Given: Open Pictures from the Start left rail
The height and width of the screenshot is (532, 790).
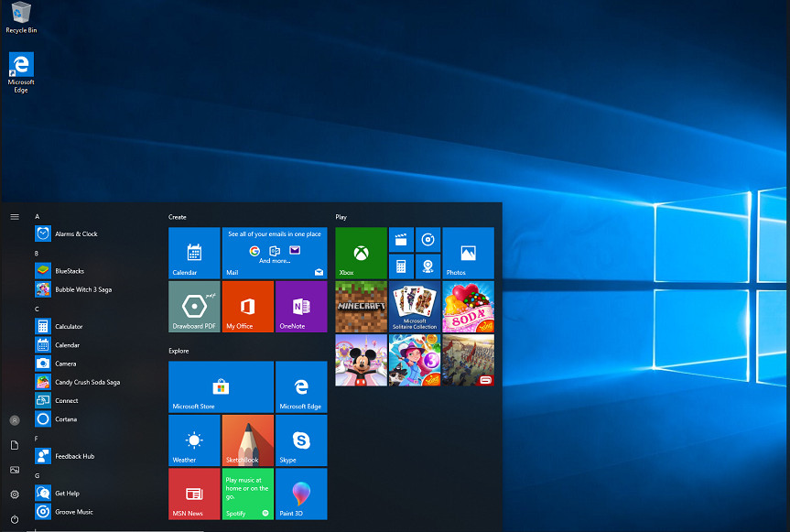Looking at the screenshot, I should click(x=15, y=470).
